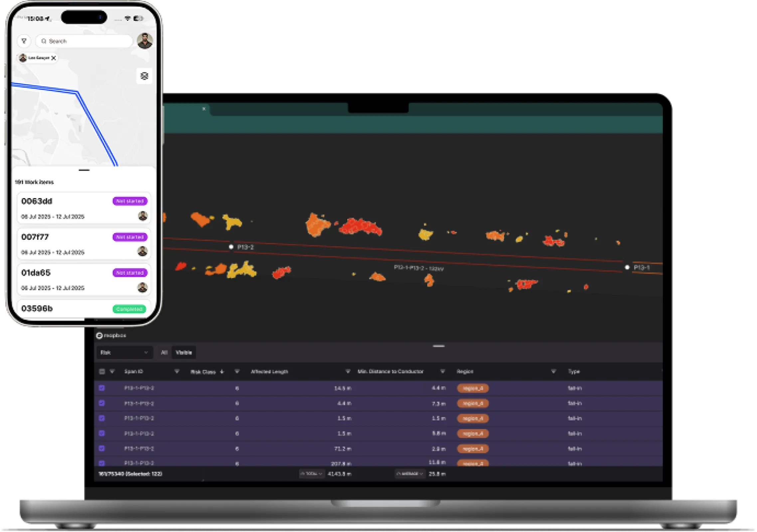Open the filter for the Affected Length column
757x532 pixels.
tap(348, 371)
